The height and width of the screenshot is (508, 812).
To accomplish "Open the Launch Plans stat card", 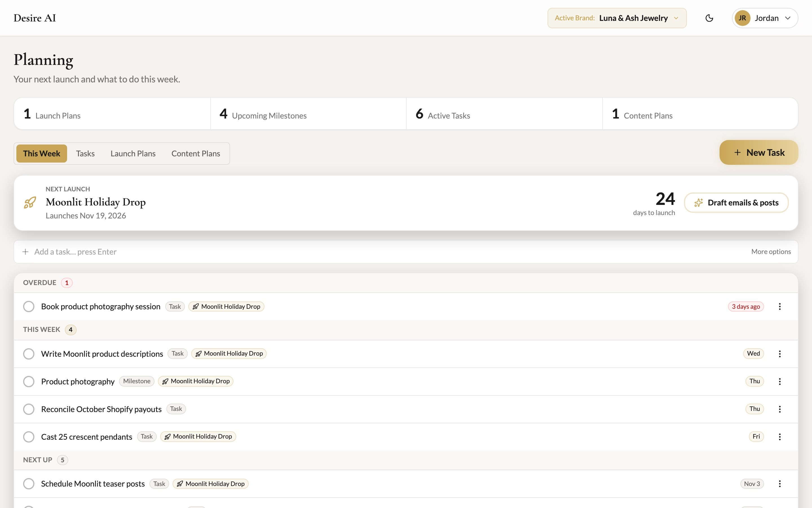I will click(112, 113).
